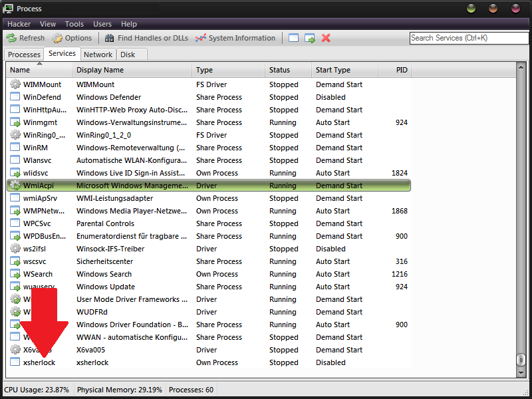The height and width of the screenshot is (399, 532).
Task: Click the service icon of Wlansvc
Action: coord(15,160)
